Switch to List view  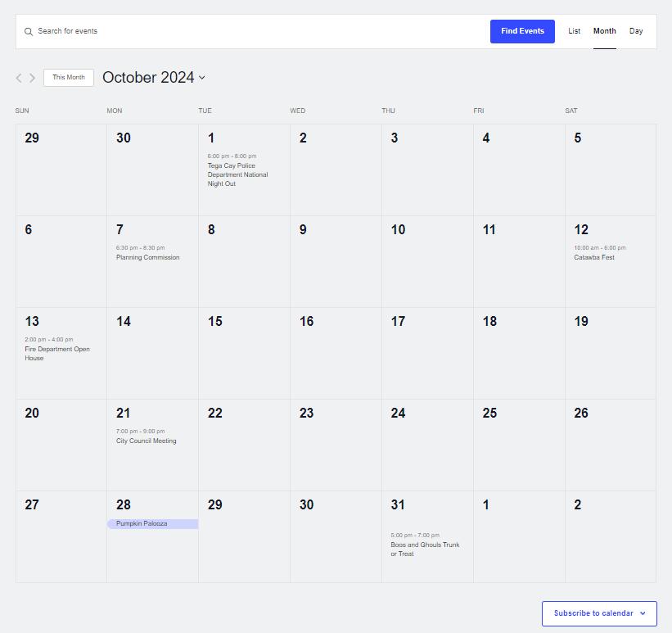(x=574, y=31)
